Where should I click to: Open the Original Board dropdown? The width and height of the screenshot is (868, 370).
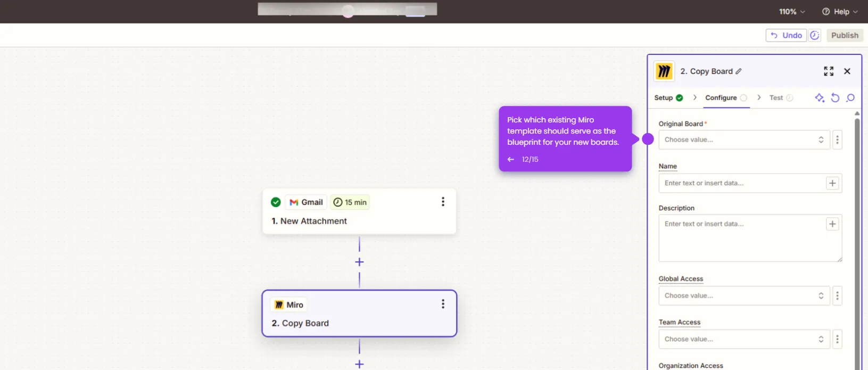tap(744, 139)
